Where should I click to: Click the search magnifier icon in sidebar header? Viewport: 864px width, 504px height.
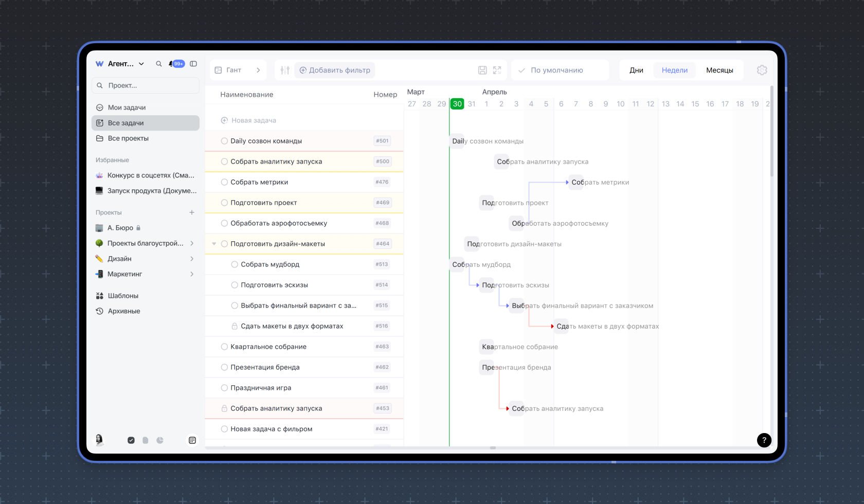[x=159, y=64]
